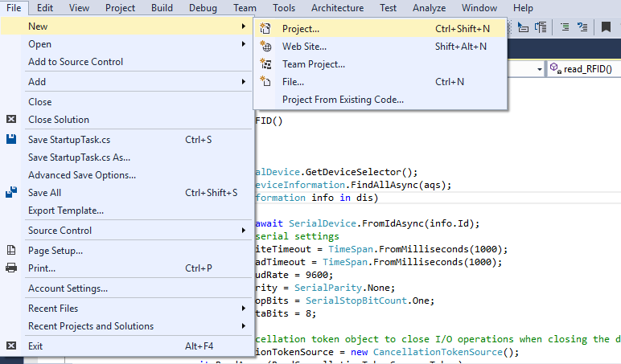
Task: Click the floppy disk icon beside Save StartupTask.cs
Action: (x=11, y=140)
